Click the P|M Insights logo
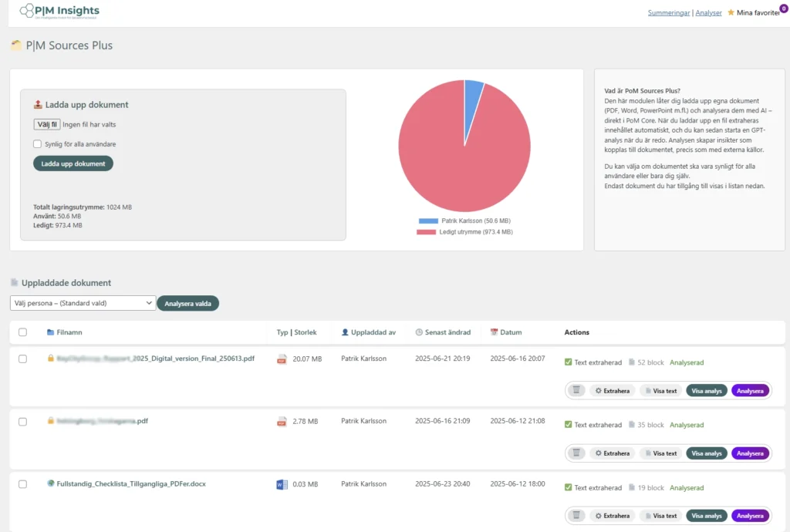790x532 pixels. tap(59, 12)
